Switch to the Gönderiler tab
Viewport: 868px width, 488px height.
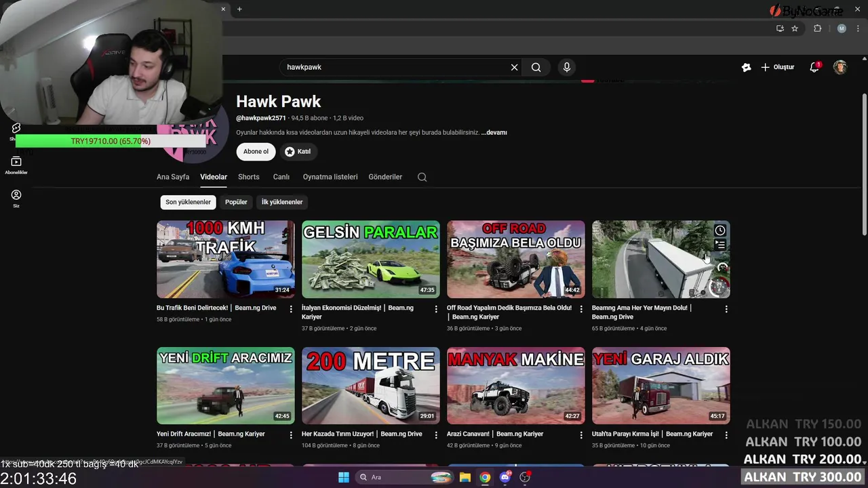click(x=385, y=177)
